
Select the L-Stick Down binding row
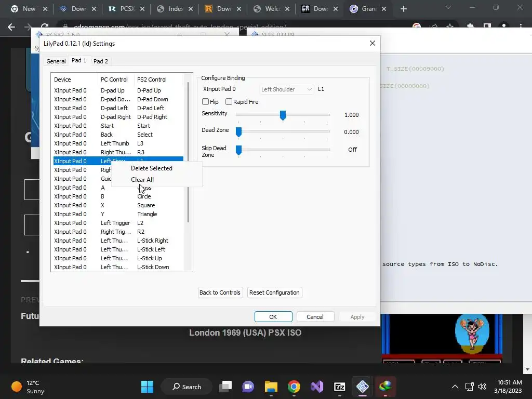(x=118, y=267)
